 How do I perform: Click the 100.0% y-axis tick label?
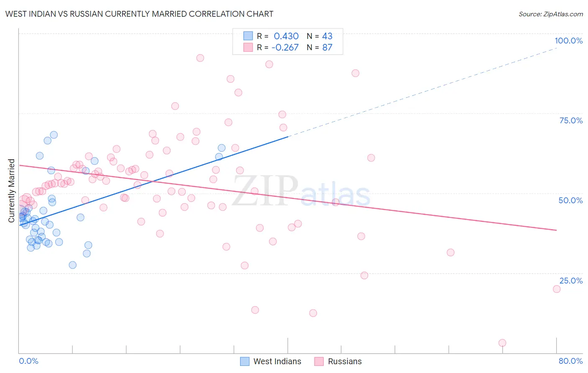pyautogui.click(x=569, y=41)
